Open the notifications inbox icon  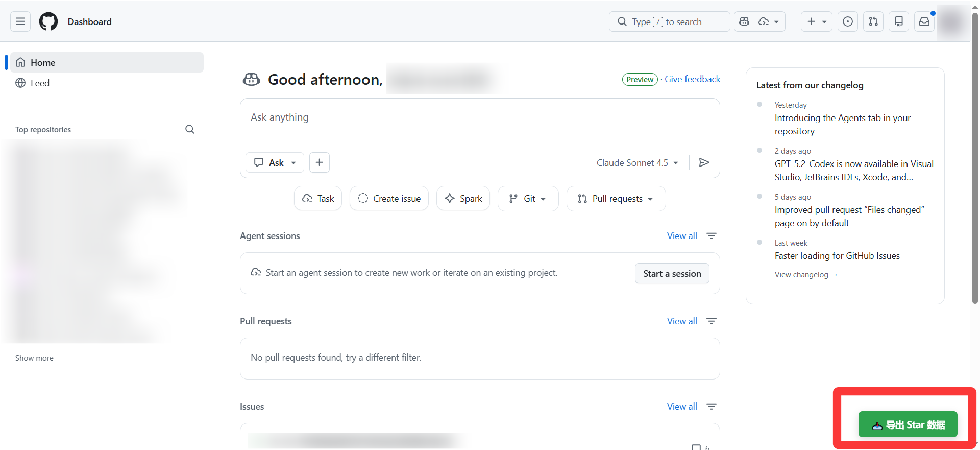[924, 21]
